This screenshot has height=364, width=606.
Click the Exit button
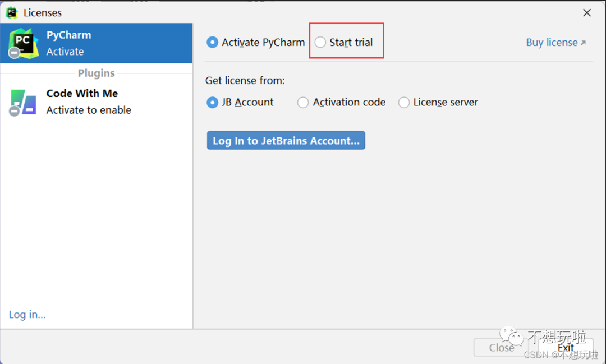[x=566, y=347]
